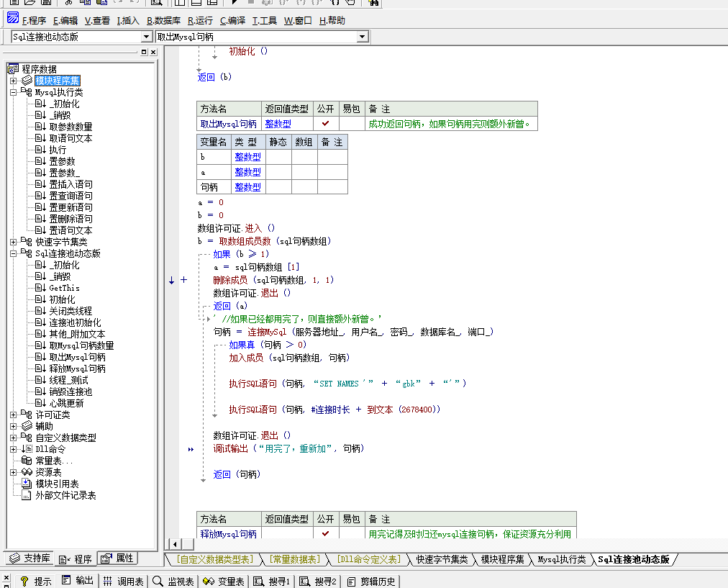
Task: Toggle the 静态 cell for variable 句柄
Action: pyautogui.click(x=278, y=187)
